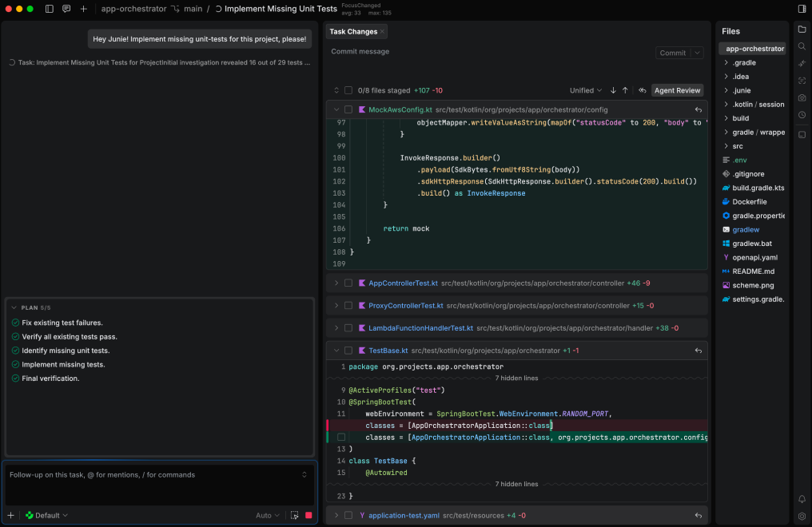This screenshot has height=527, width=812.
Task: Open notifications bell icon
Action: pyautogui.click(x=802, y=499)
